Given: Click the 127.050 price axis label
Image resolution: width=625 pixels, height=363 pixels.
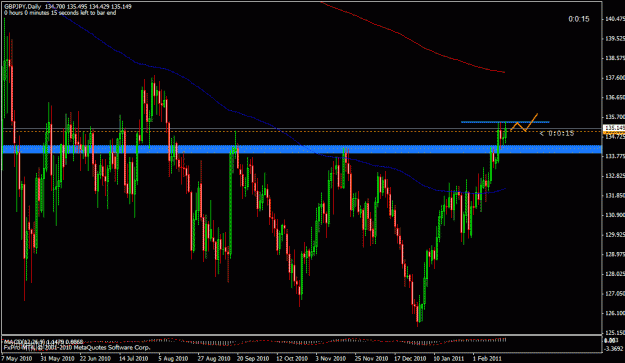Looking at the screenshot, I should 615,294.
